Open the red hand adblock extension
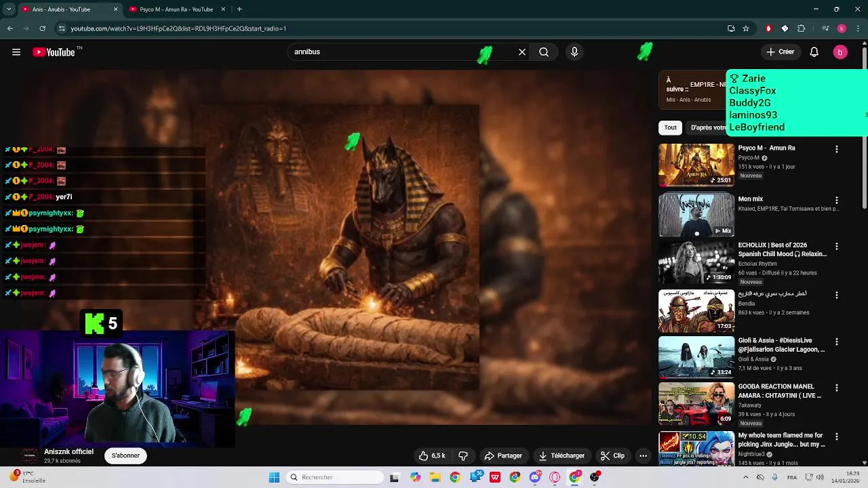This screenshot has height=488, width=868. 768,28
